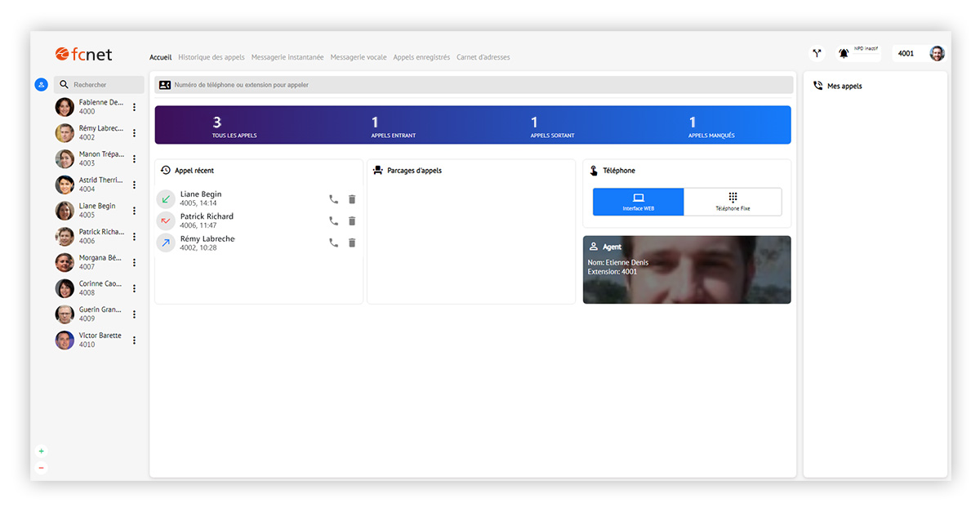Click the Appels manqués counter
This screenshot has width=980, height=512.
(x=711, y=126)
